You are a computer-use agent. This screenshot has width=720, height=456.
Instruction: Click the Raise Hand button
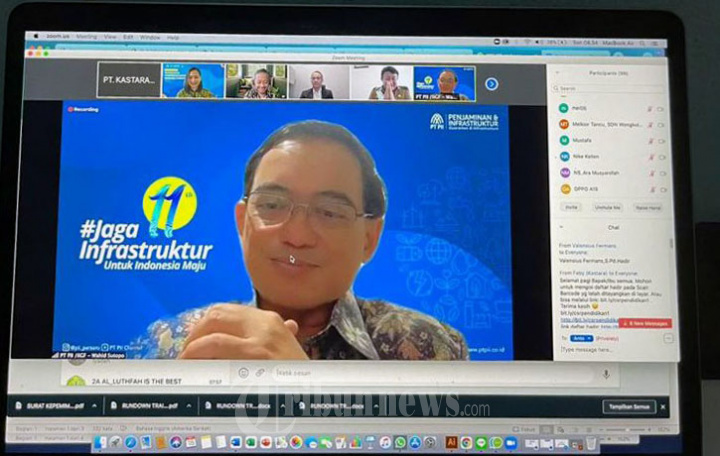tap(648, 208)
